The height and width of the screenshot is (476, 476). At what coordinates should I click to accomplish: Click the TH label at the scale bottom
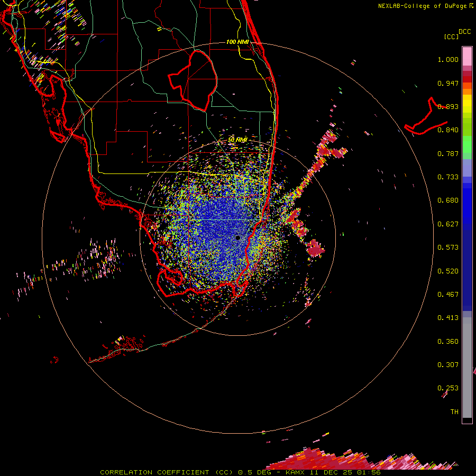click(454, 412)
